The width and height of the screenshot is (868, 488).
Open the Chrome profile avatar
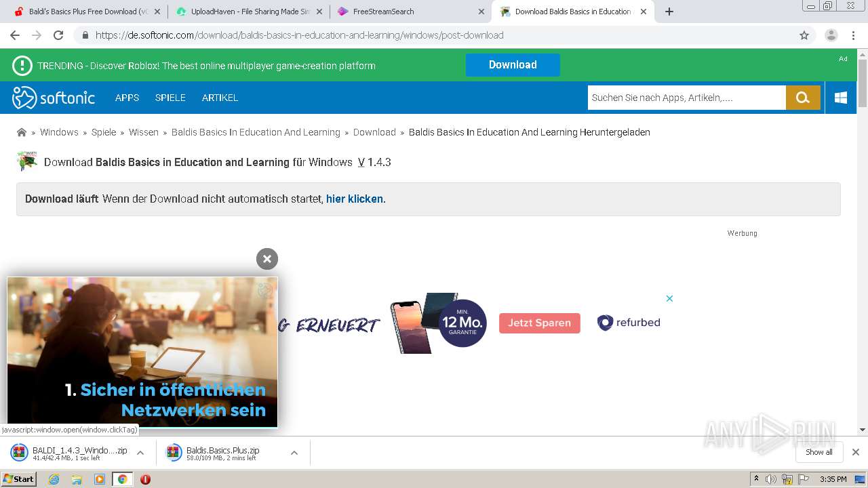[831, 35]
